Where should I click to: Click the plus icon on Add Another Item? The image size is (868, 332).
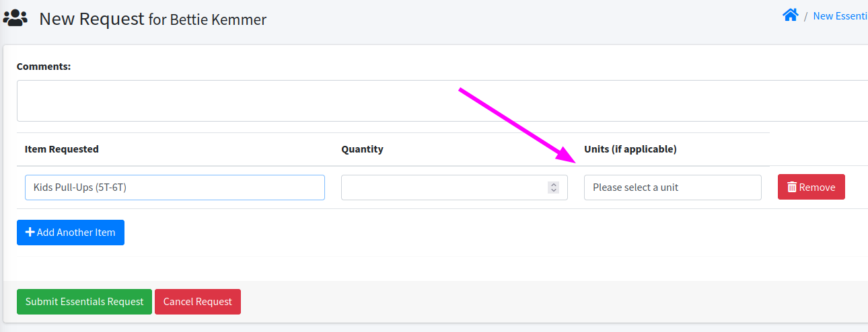30,233
